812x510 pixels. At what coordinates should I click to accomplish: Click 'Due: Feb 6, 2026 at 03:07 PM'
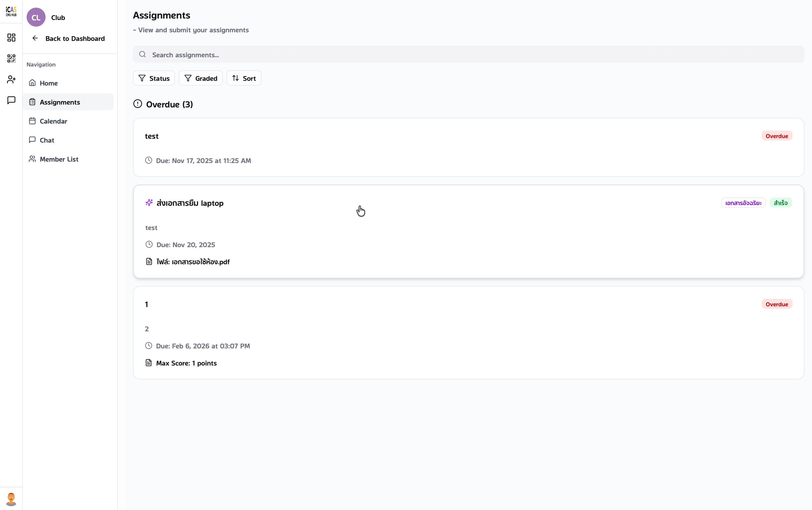click(203, 346)
